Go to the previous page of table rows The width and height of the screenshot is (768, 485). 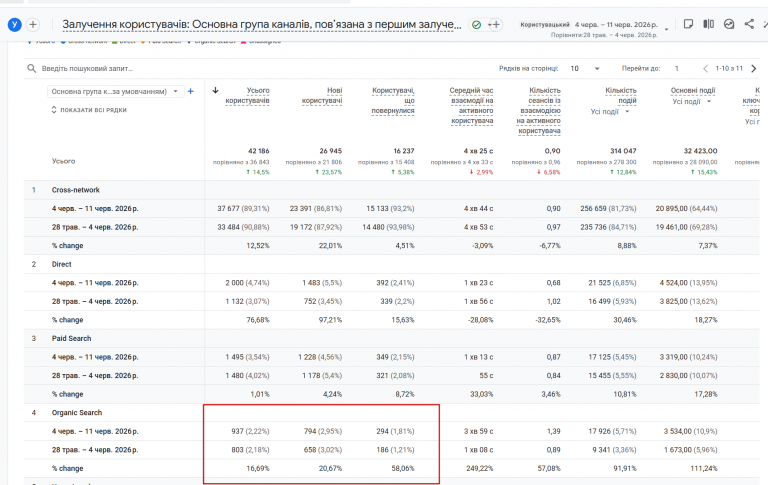[x=705, y=69]
